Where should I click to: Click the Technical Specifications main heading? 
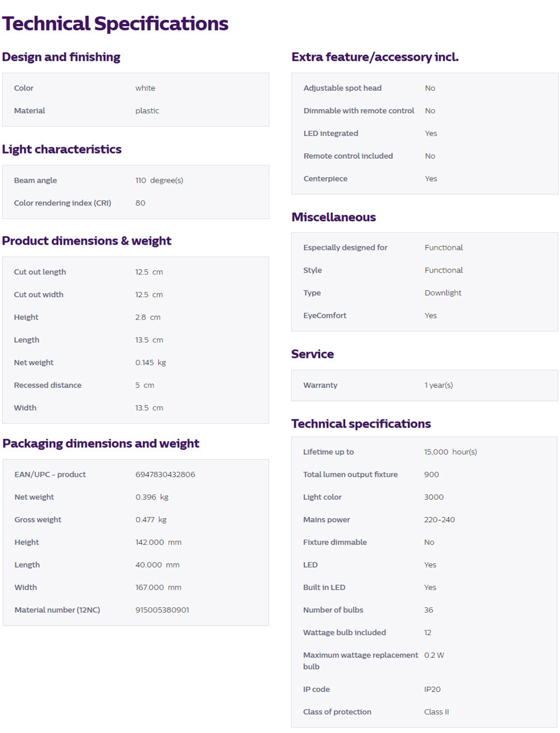point(115,23)
